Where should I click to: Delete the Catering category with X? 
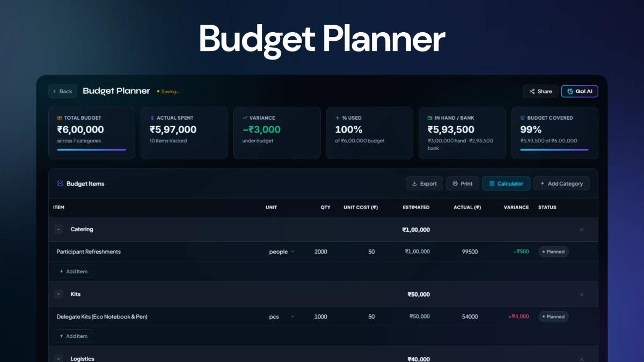pyautogui.click(x=581, y=230)
